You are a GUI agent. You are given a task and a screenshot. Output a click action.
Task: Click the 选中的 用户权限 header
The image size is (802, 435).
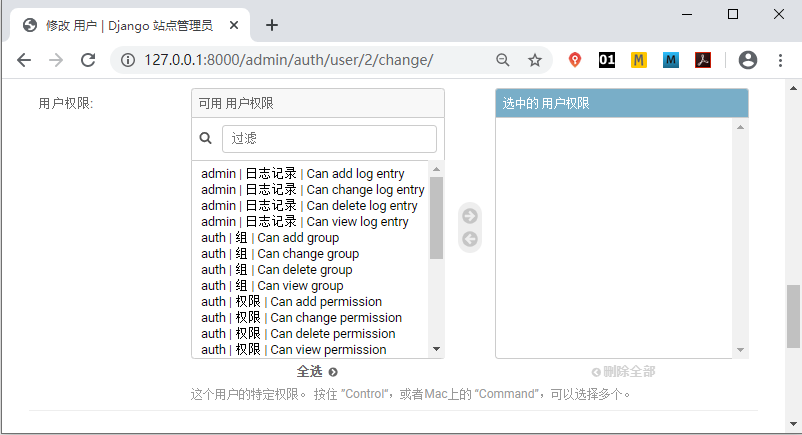tap(622, 103)
